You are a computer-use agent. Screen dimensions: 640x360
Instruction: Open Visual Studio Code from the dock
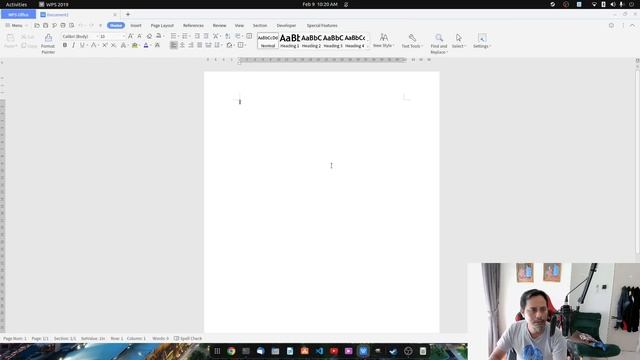319,351
